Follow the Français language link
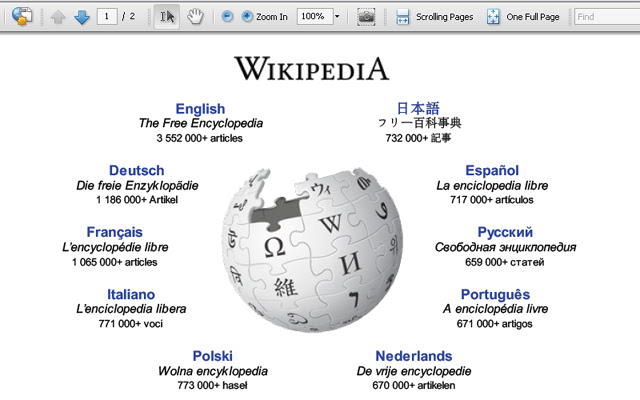640x400 pixels. coord(114,232)
